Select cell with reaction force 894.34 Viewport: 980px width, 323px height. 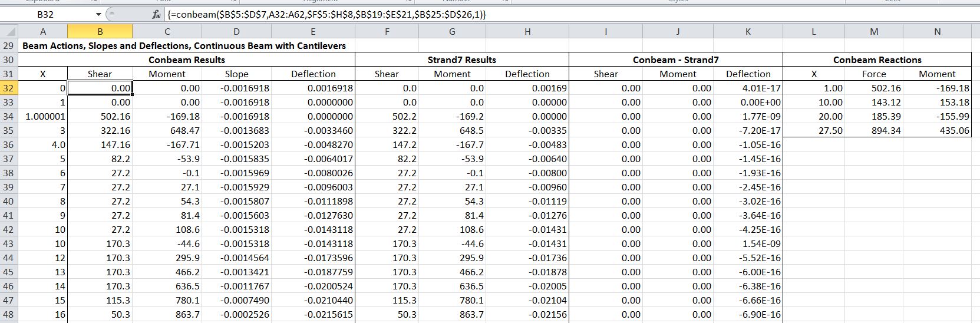(x=874, y=131)
